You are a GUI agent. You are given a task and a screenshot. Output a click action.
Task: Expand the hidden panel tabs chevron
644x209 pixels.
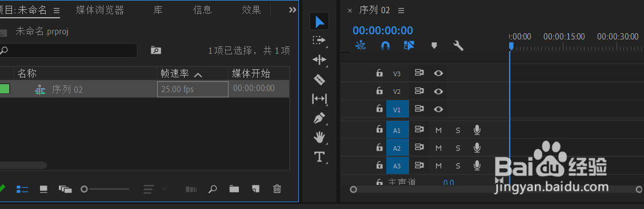(x=293, y=10)
